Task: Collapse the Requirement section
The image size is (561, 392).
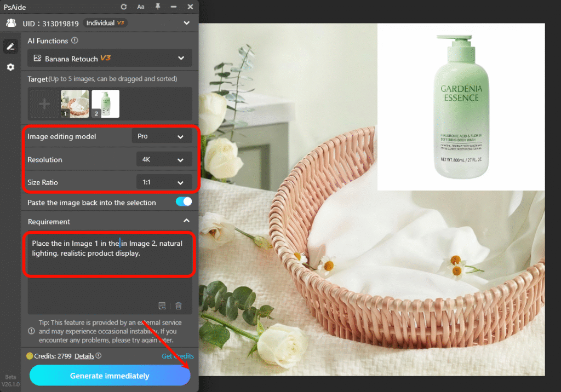Action: pyautogui.click(x=186, y=221)
